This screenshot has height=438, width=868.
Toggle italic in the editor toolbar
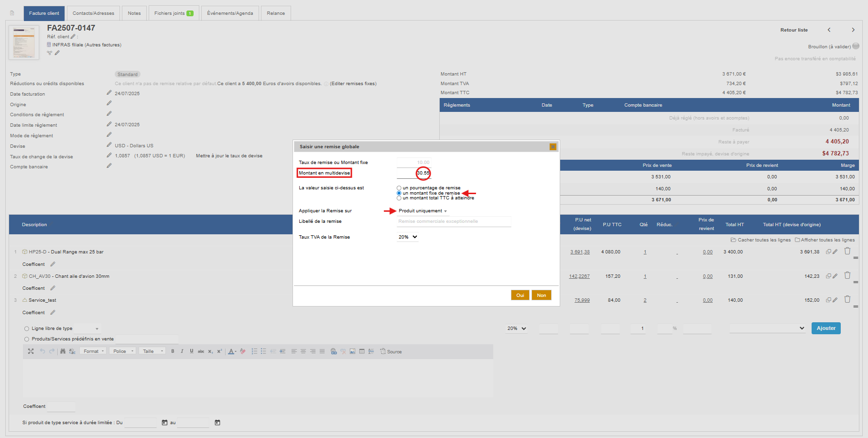(x=182, y=351)
